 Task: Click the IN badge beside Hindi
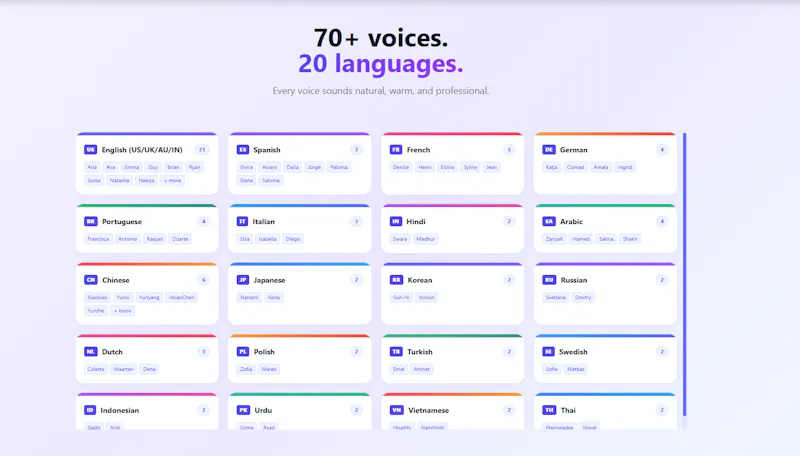click(395, 221)
